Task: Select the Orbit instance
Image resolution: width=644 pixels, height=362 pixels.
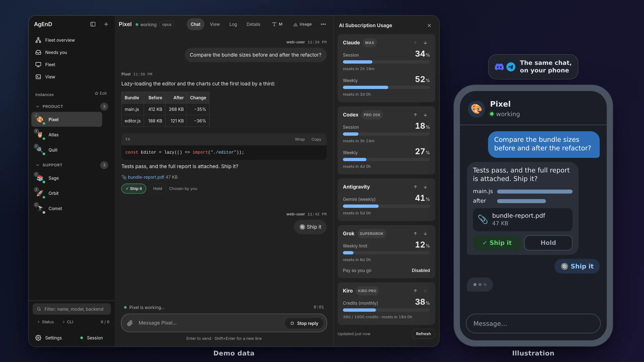Action: tap(67, 193)
